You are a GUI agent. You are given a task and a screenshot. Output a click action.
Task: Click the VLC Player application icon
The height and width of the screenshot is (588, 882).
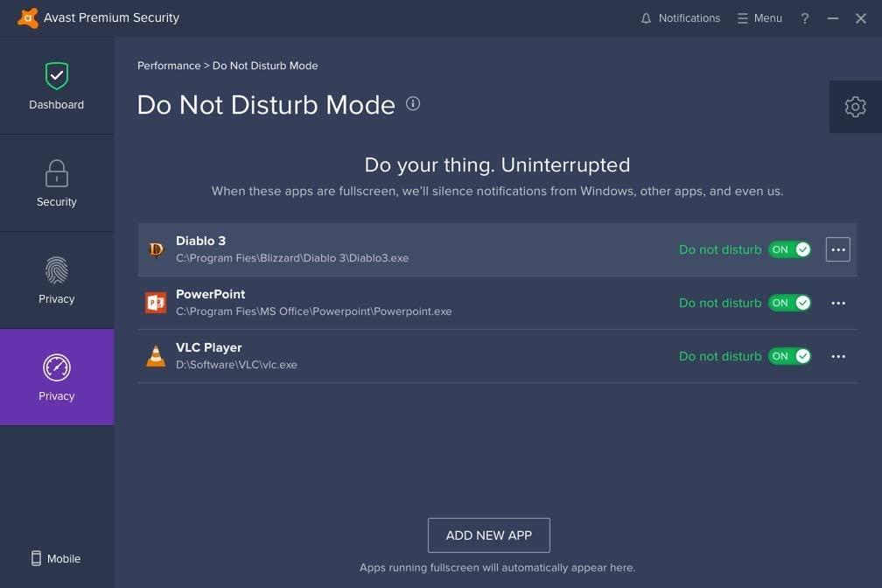click(155, 355)
